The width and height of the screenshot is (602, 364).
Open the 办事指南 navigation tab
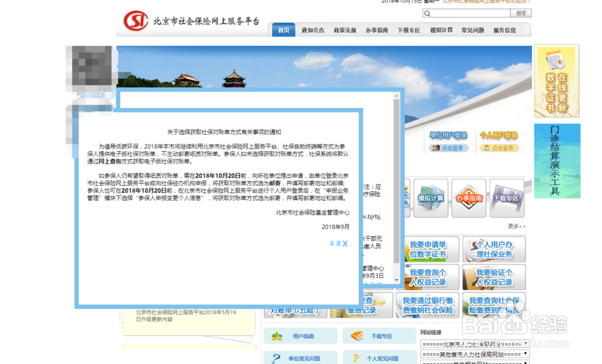tap(377, 30)
